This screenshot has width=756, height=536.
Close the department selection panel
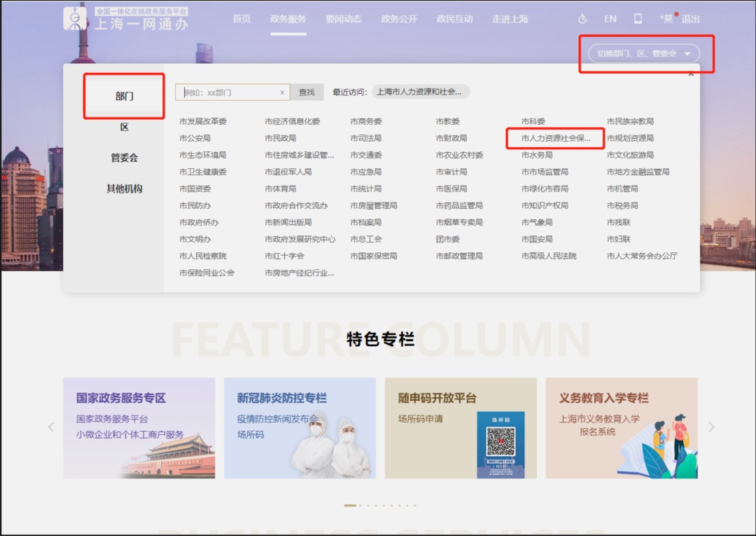691,74
